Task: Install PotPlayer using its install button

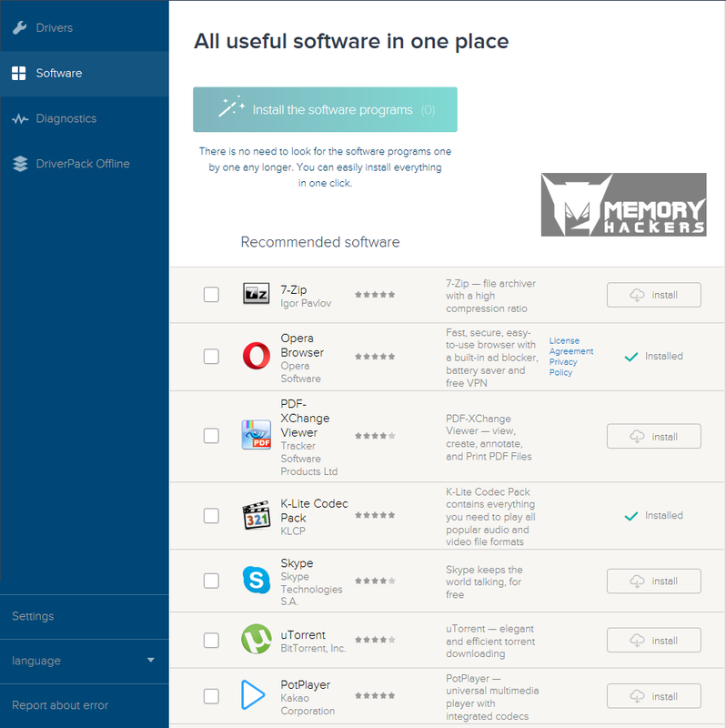Action: click(x=653, y=696)
